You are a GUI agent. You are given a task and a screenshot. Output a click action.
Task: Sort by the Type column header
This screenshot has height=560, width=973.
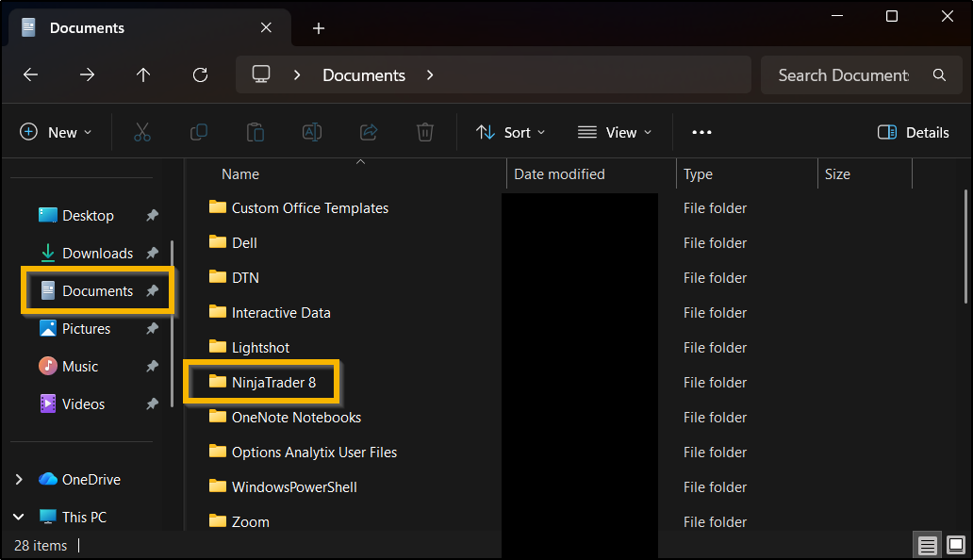(x=698, y=174)
